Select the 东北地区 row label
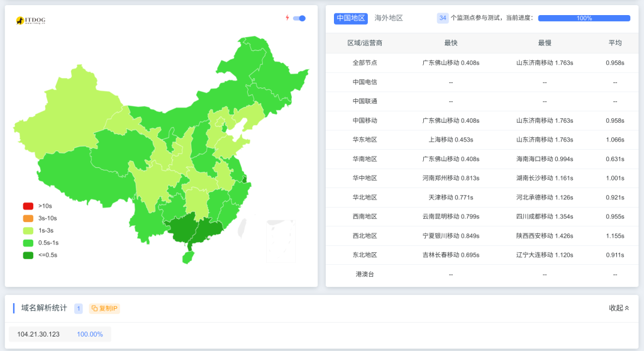The height and width of the screenshot is (351, 644). point(365,255)
